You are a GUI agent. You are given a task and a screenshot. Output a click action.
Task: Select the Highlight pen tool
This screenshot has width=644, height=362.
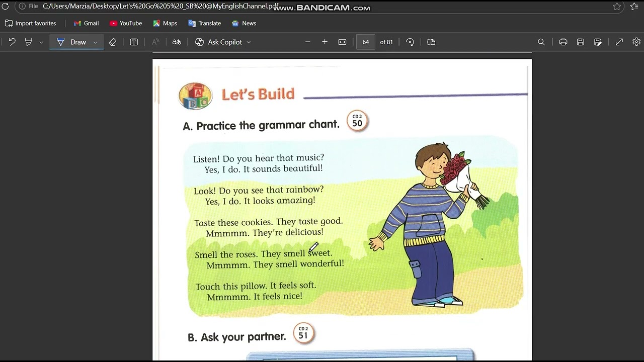29,42
